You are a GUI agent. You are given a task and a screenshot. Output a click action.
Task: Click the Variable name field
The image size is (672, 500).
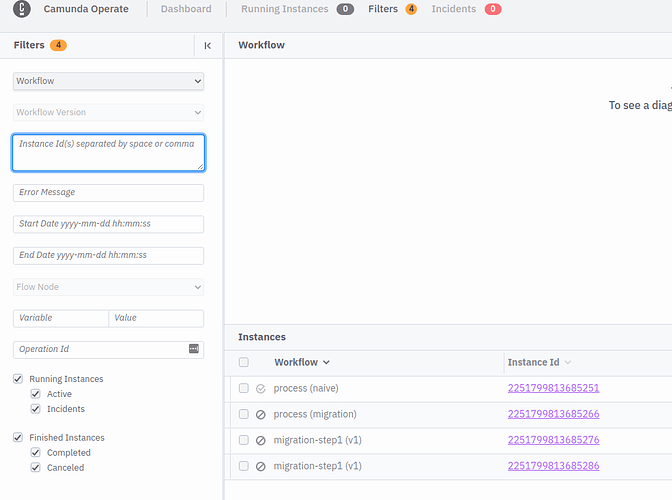[61, 318]
